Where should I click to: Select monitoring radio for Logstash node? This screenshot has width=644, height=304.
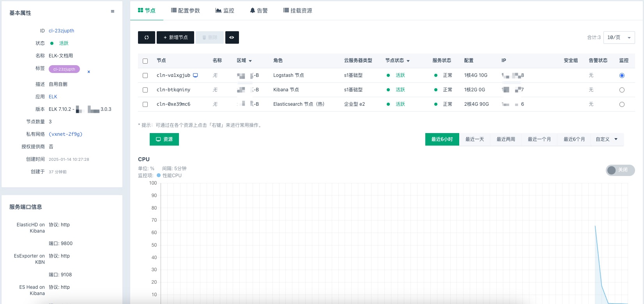point(622,75)
